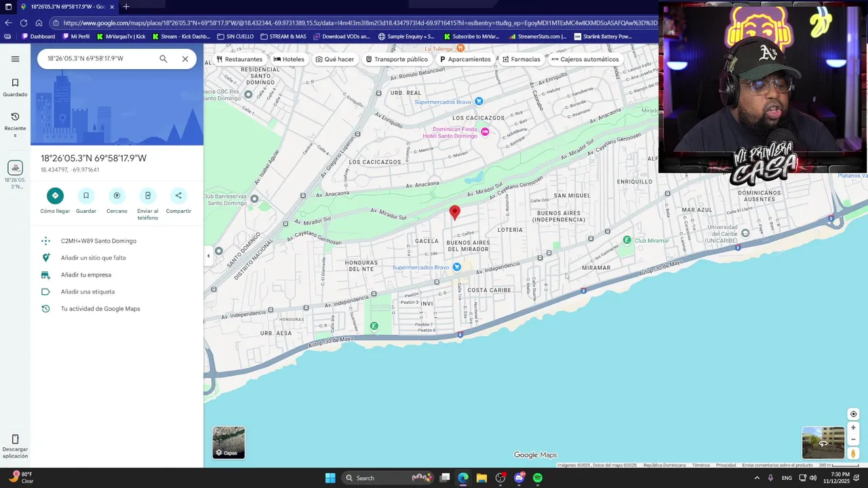Image resolution: width=868 pixels, height=488 pixels.
Task: Open a new browser tab with plus
Action: 126,7
